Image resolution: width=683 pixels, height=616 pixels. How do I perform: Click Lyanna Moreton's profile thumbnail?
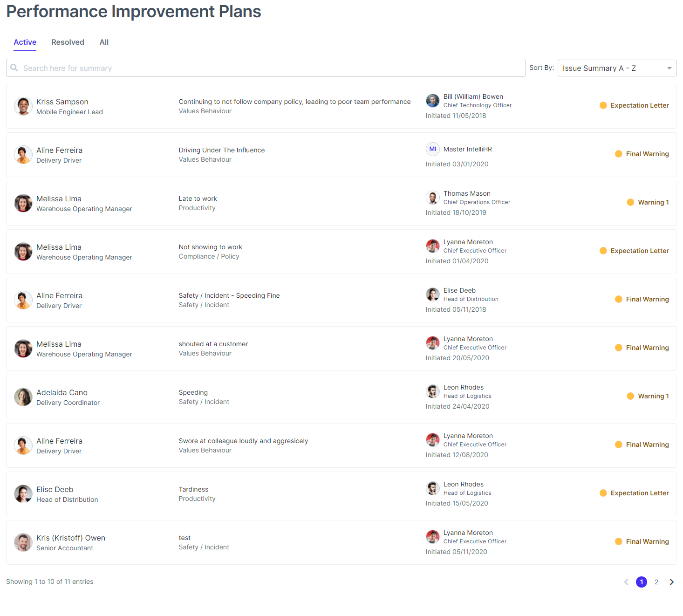(432, 246)
